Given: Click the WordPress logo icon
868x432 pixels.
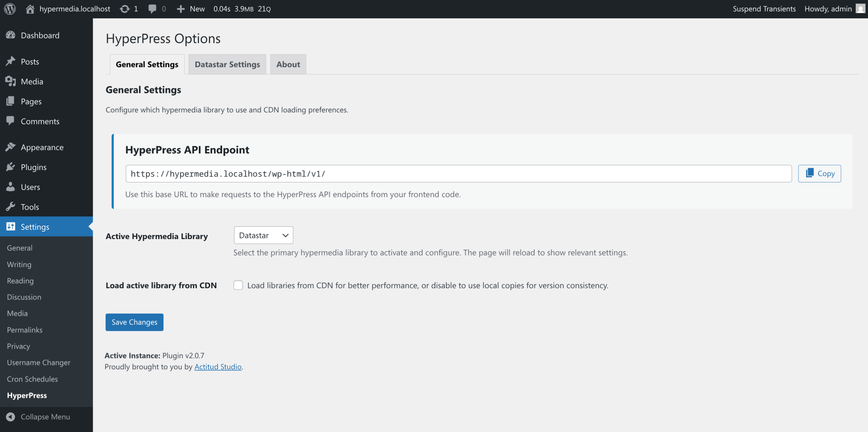Looking at the screenshot, I should [x=10, y=9].
